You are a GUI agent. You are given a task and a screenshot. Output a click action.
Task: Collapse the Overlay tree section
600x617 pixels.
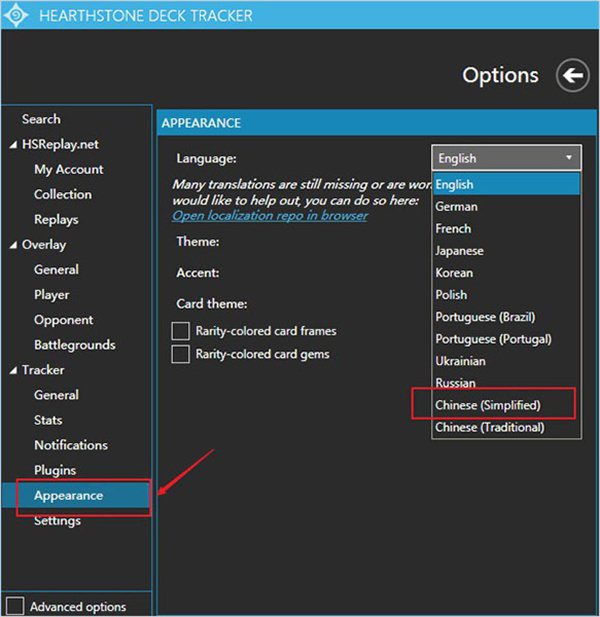[13, 245]
